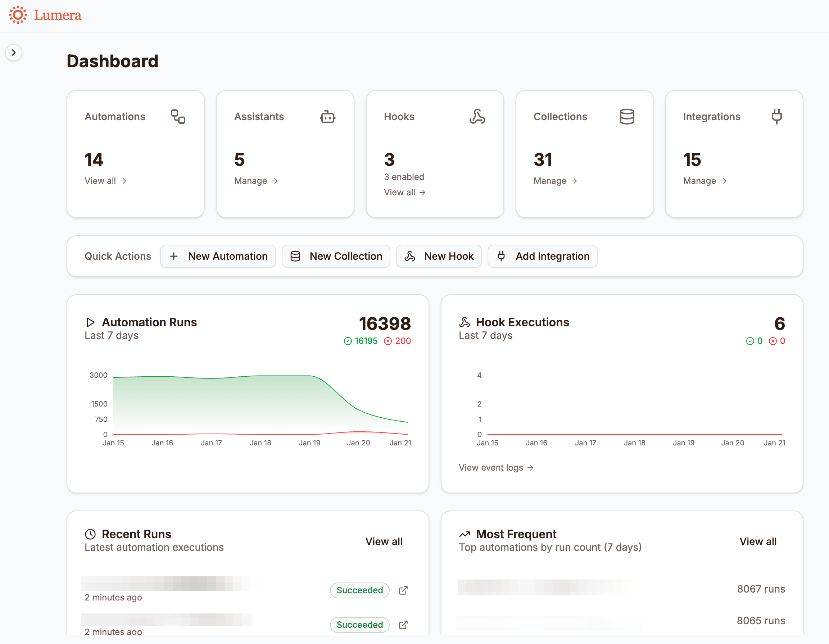The width and height of the screenshot is (829, 644).
Task: Expand the collapsed sidebar chevron
Action: [x=14, y=53]
